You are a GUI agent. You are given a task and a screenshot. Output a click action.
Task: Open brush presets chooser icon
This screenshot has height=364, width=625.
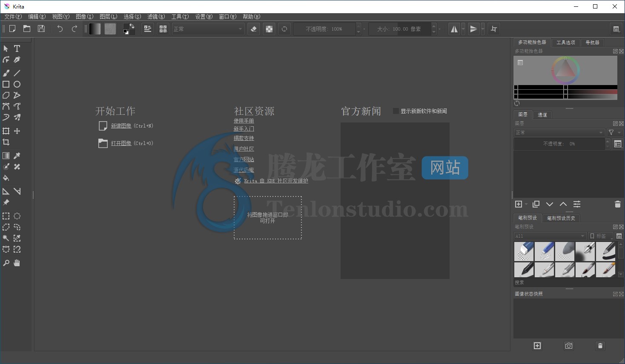[163, 29]
